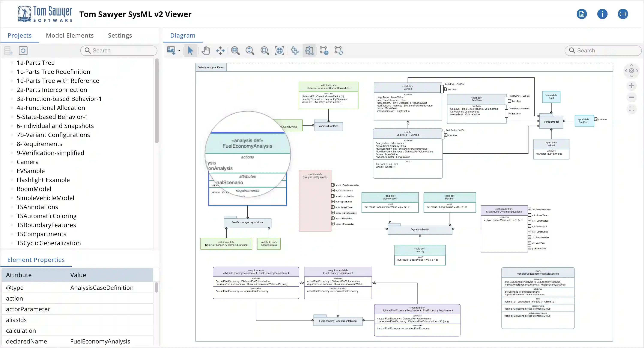The width and height of the screenshot is (644, 348).
Task: Open the document icon in header
Action: point(582,14)
